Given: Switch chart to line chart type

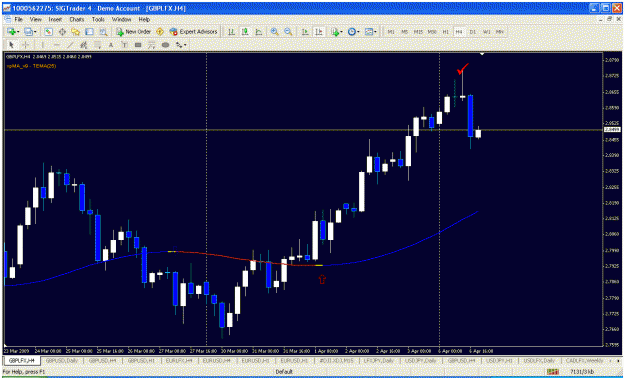Looking at the screenshot, I should coord(258,32).
